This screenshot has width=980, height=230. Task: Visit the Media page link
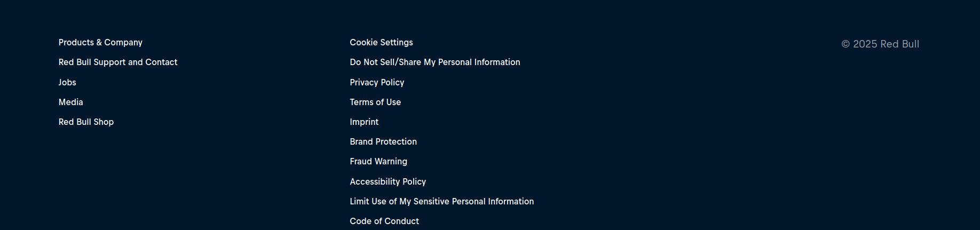click(x=70, y=102)
